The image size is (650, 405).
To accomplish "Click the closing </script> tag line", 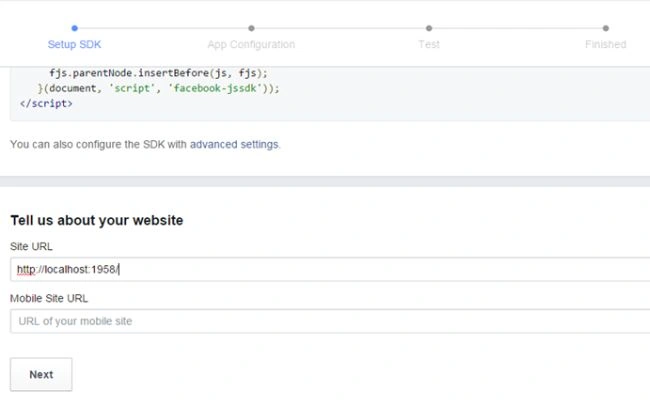I will (46, 104).
